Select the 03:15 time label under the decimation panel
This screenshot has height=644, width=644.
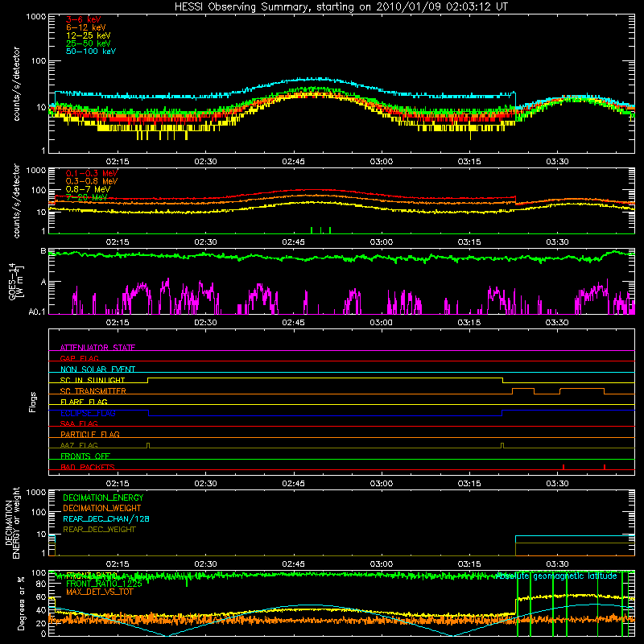click(469, 564)
